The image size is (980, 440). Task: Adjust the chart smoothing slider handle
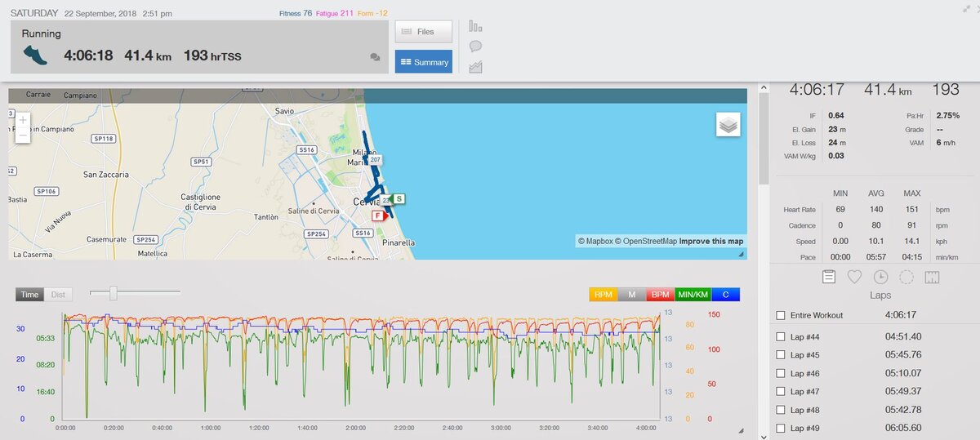click(x=114, y=293)
